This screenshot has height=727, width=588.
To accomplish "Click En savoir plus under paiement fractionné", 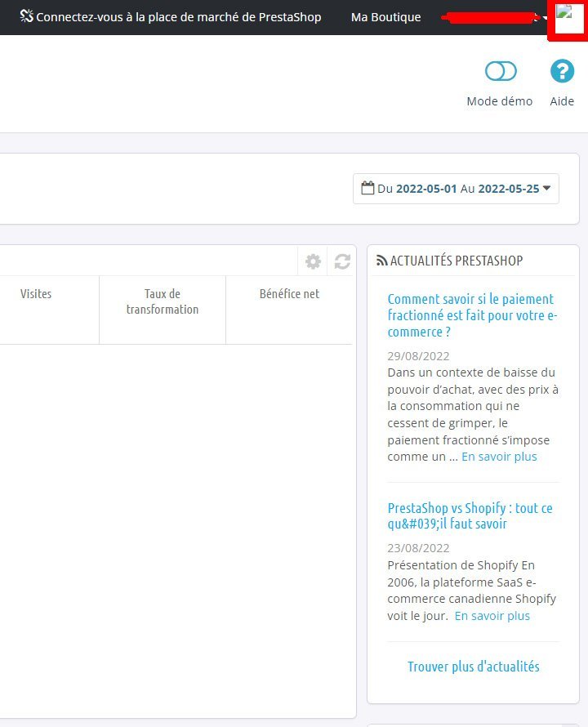I will tap(499, 457).
